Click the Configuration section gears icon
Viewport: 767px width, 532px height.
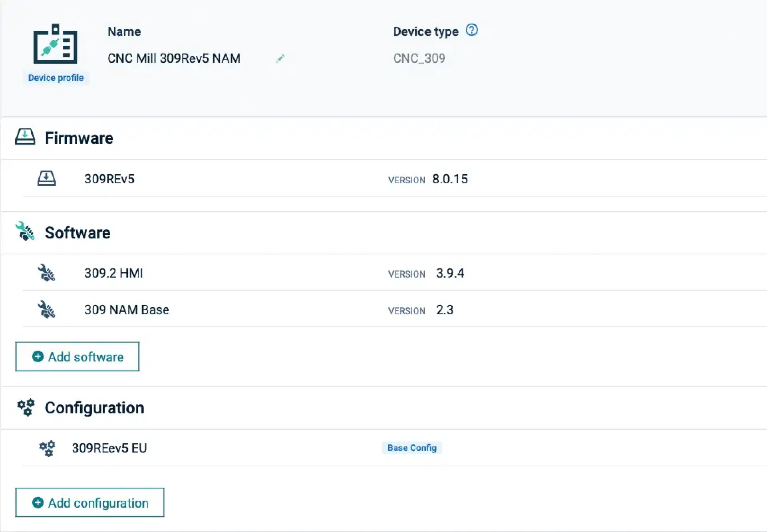pyautogui.click(x=25, y=407)
